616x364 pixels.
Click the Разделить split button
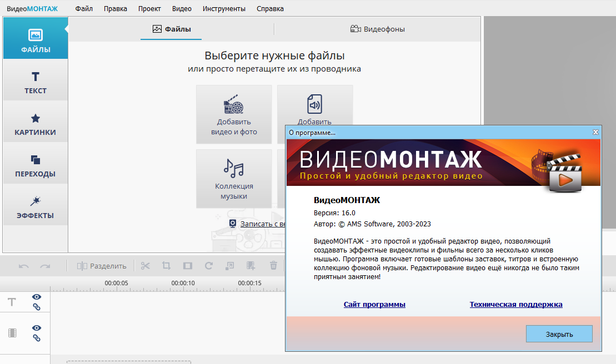click(x=101, y=266)
